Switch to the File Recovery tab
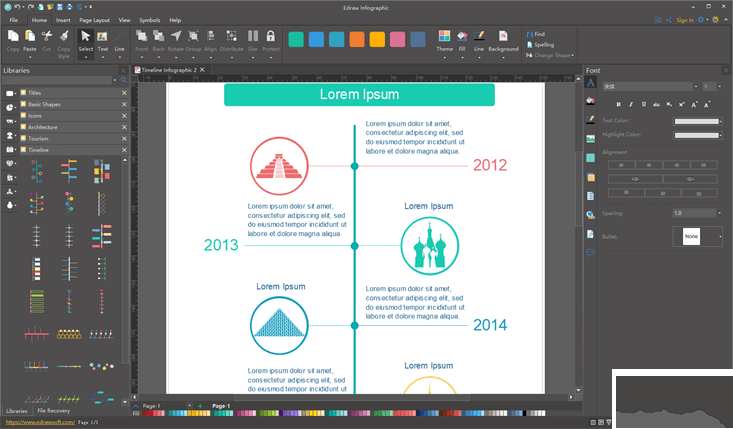The height and width of the screenshot is (429, 733). pos(54,411)
